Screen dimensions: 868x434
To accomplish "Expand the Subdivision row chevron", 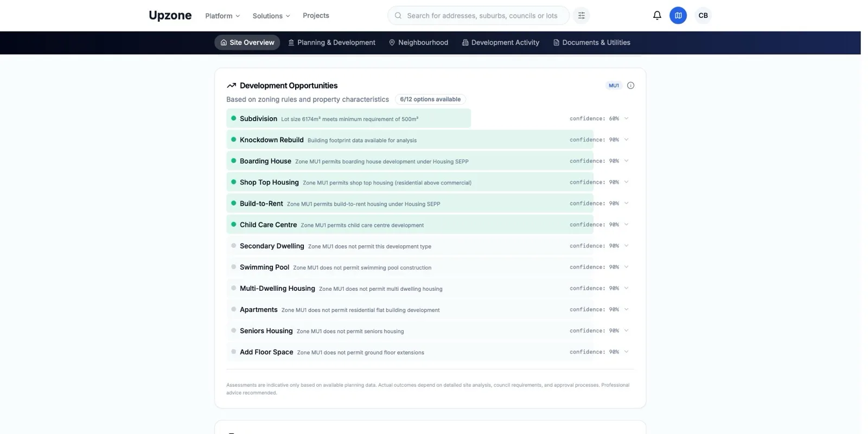I will coord(626,118).
